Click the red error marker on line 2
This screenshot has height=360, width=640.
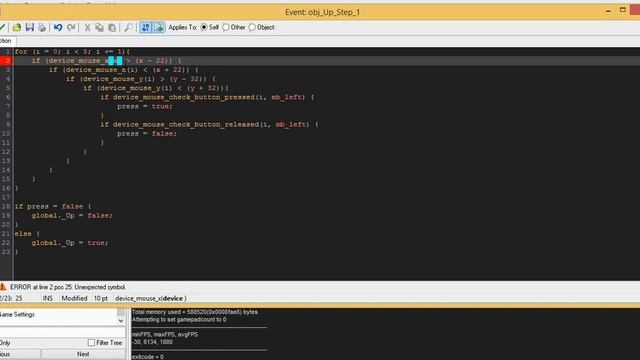click(6, 61)
